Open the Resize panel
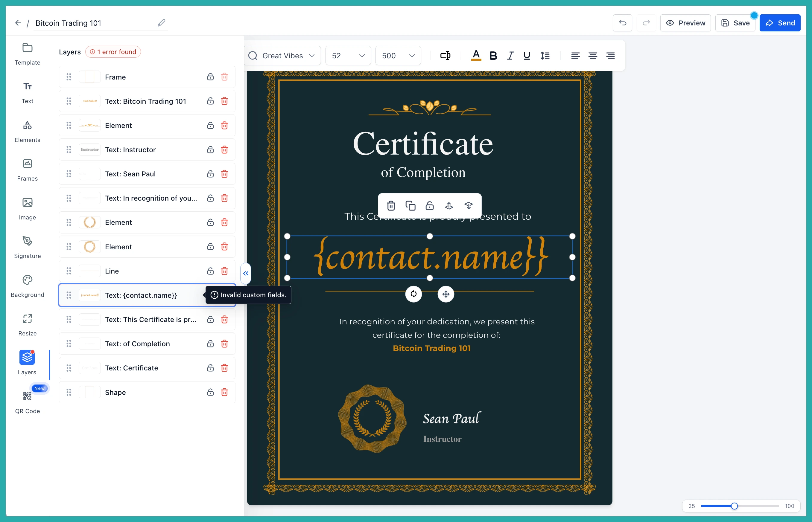 coord(28,325)
